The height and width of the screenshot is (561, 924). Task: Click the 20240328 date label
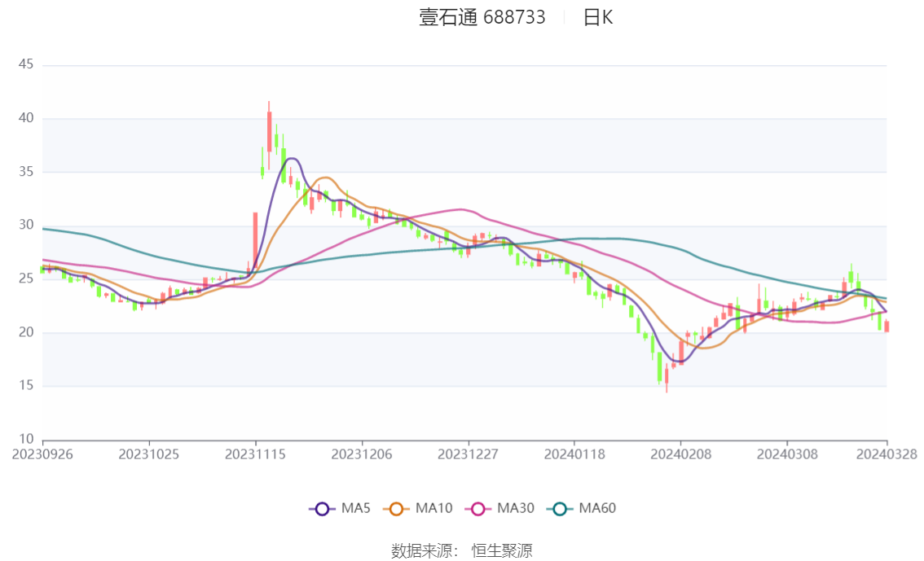tap(887, 454)
